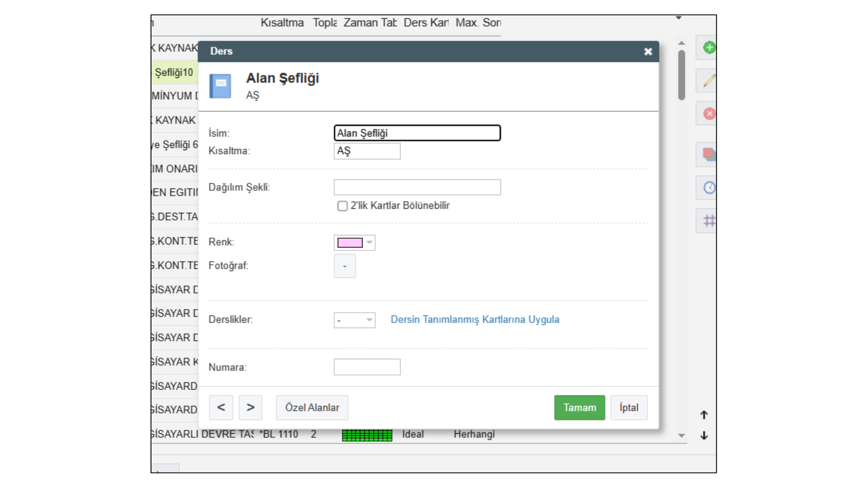This screenshot has width=868, height=488.
Task: Click the Zaman Tab column header
Action: point(370,23)
